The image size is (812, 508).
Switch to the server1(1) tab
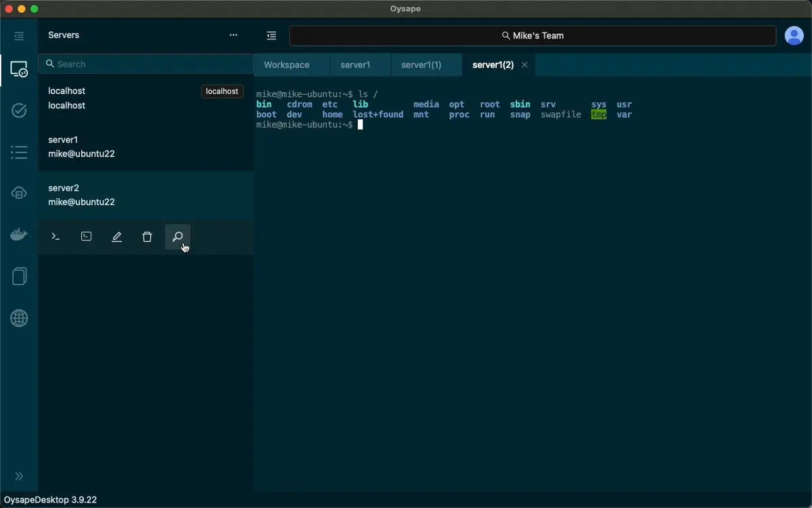coord(422,65)
